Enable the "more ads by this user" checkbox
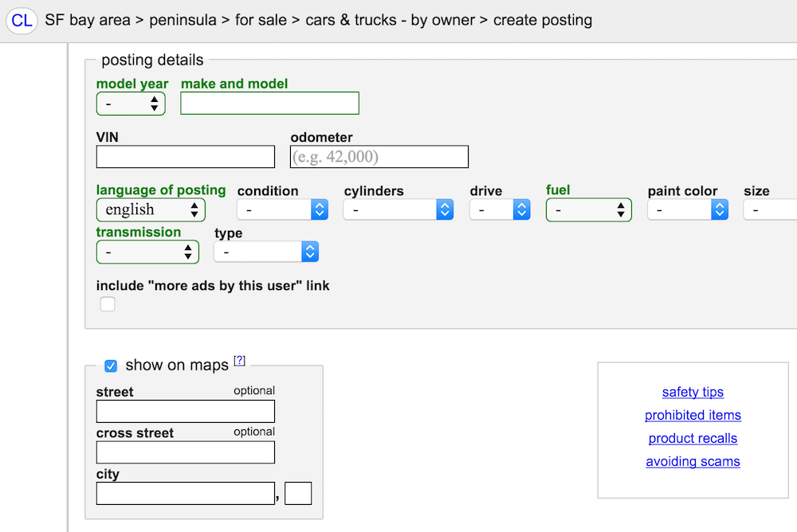This screenshot has width=797, height=532. click(108, 304)
